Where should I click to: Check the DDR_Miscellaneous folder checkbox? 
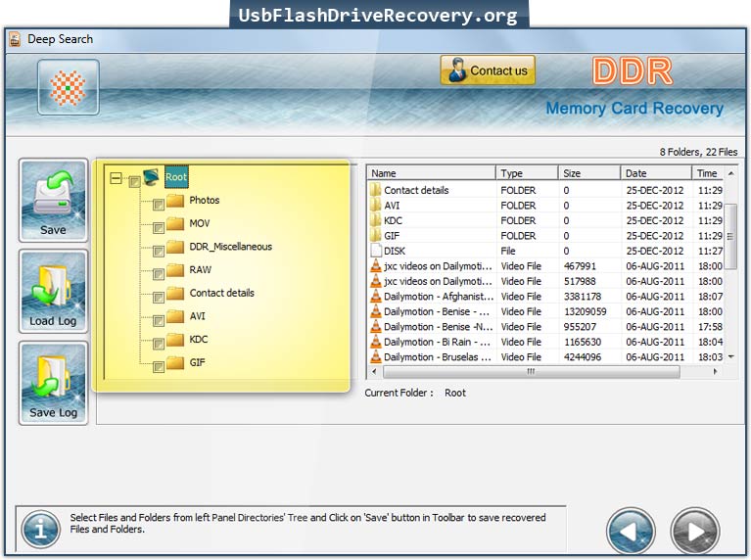(159, 252)
